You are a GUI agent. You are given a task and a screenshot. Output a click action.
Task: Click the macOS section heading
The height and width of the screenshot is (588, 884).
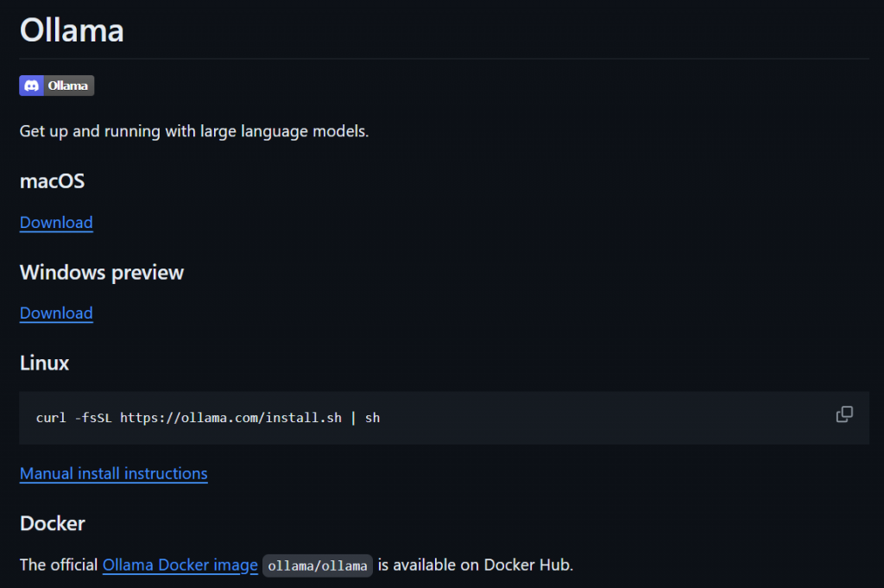click(53, 181)
